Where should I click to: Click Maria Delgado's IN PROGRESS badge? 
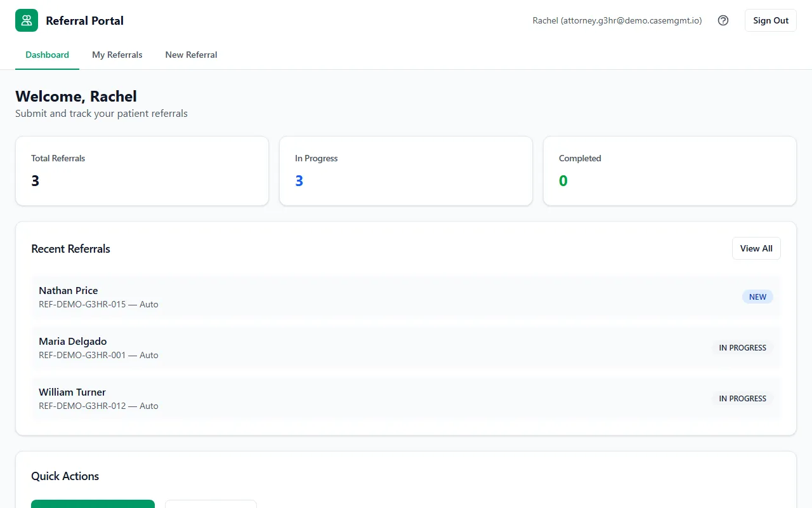742,347
